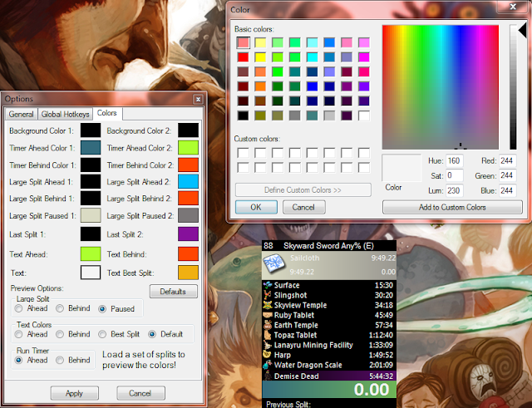Select Large Split Paused preview radio
The height and width of the screenshot is (408, 532).
(102, 309)
